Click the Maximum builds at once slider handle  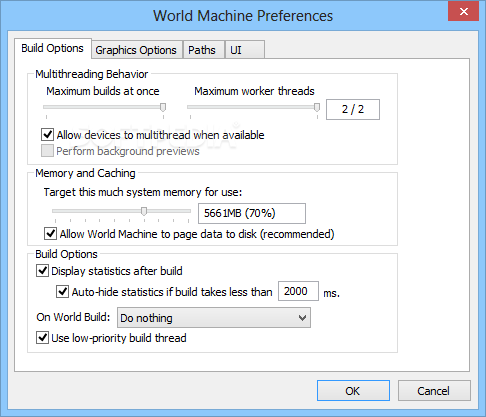(x=163, y=107)
